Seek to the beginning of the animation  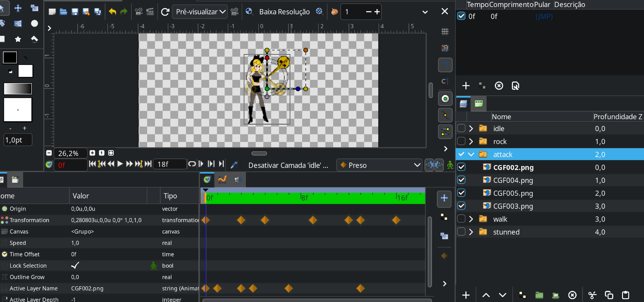click(x=93, y=164)
